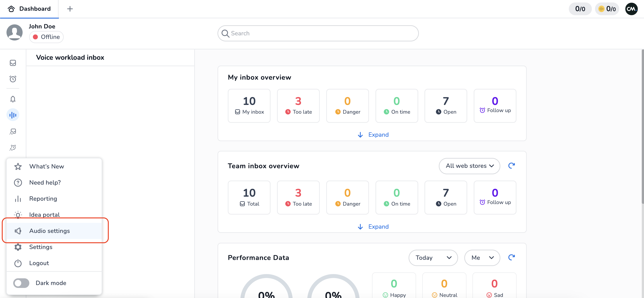Select Audio settings menu item

(x=49, y=231)
